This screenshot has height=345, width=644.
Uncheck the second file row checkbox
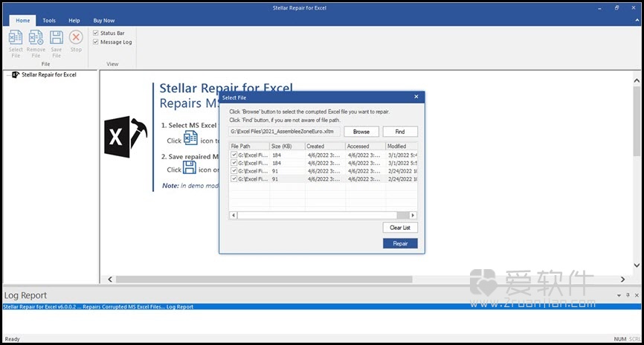tap(234, 163)
